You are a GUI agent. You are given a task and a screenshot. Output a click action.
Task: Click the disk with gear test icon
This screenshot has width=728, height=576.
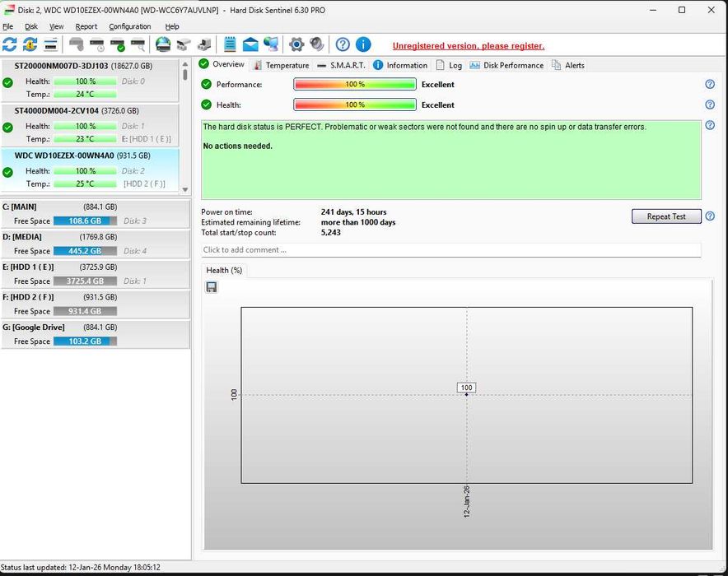pos(77,44)
